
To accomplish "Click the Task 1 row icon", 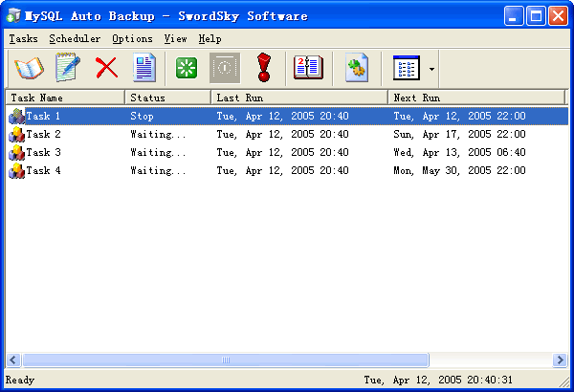I will (x=16, y=116).
